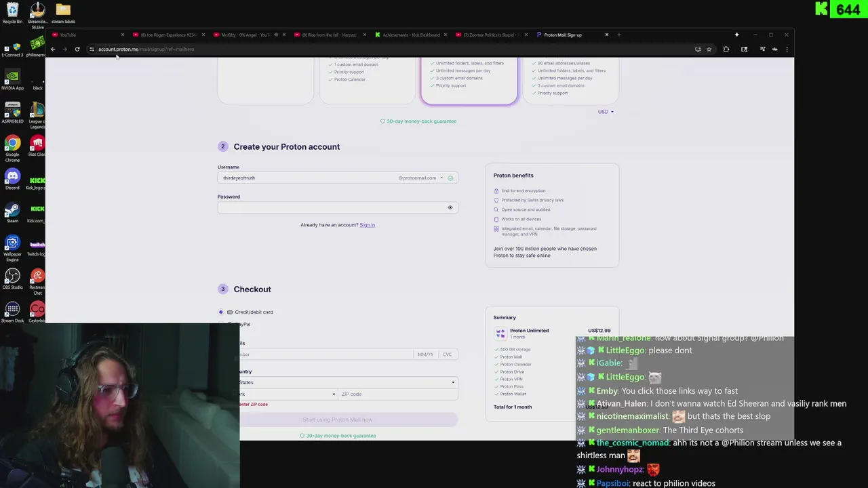Launch Google Chrome from the desktop

(x=12, y=149)
